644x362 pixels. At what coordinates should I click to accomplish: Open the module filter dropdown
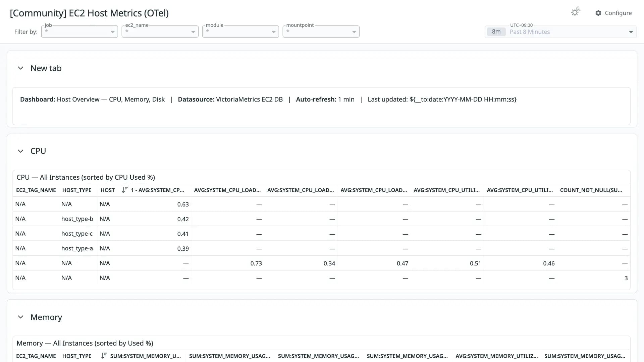tap(240, 32)
